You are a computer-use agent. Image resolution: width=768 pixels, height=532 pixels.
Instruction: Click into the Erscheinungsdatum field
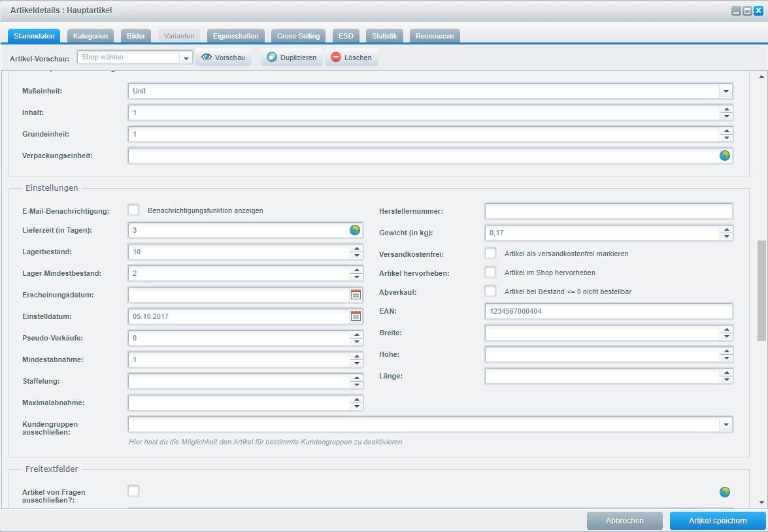239,295
